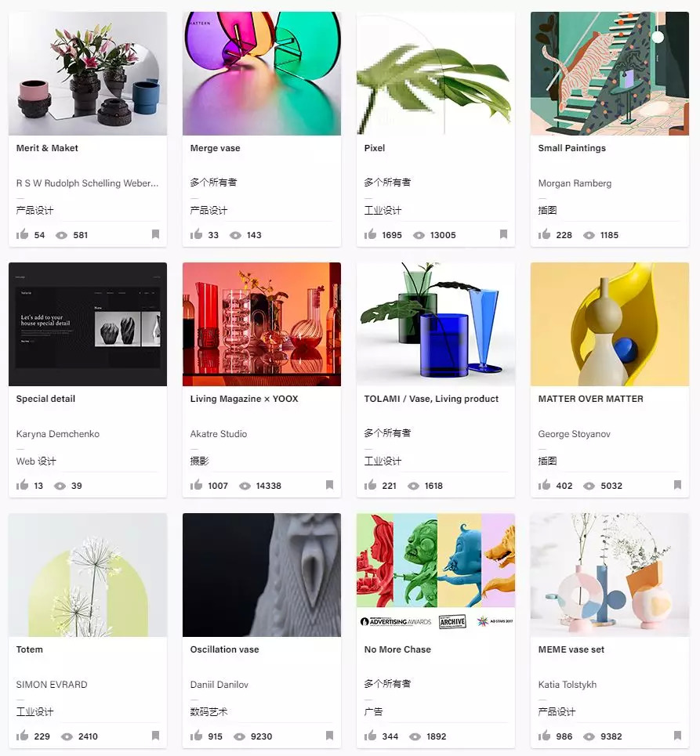Open author Morgan Ramberg's profile
700x756 pixels.
[x=575, y=183]
